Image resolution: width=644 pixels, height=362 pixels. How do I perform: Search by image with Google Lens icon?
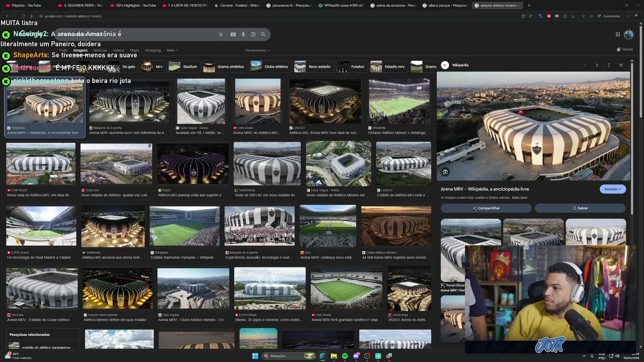click(253, 34)
